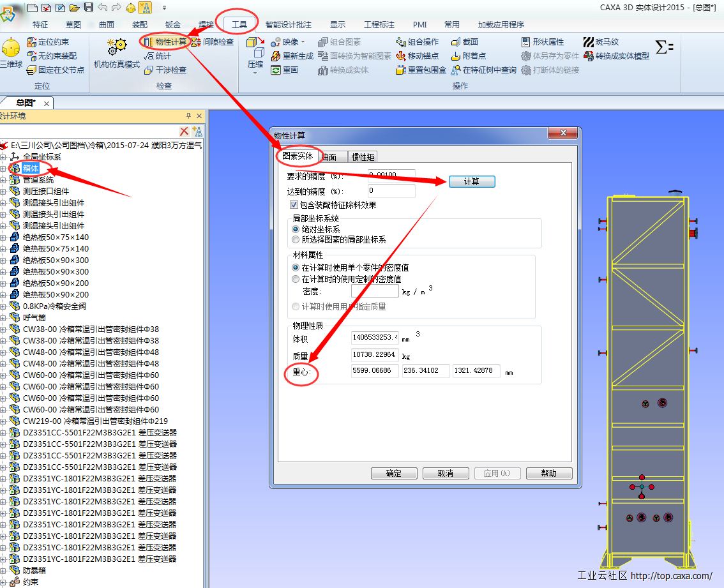Expand the 管道系统 tree node
Viewport: 724px width, 588px height.
tap(3, 180)
